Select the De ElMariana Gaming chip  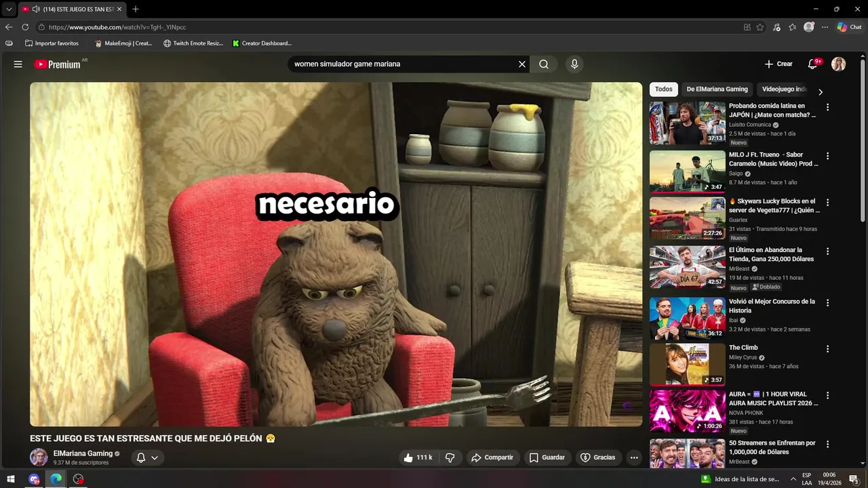click(x=717, y=89)
